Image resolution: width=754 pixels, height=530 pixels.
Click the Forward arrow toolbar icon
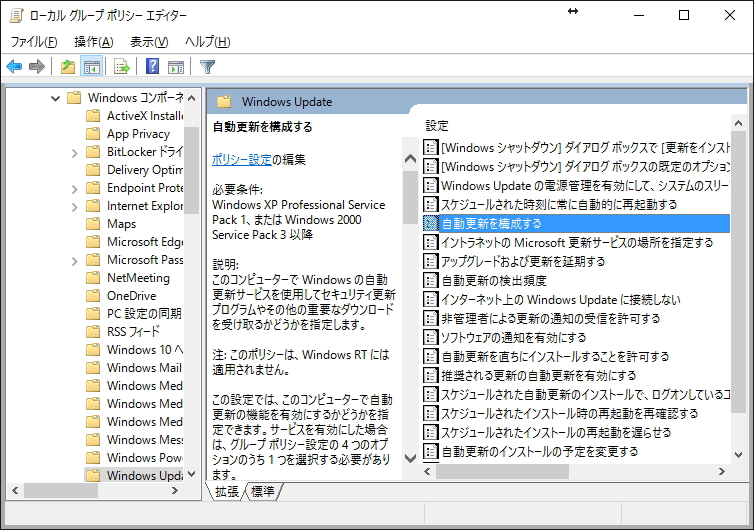pos(37,66)
